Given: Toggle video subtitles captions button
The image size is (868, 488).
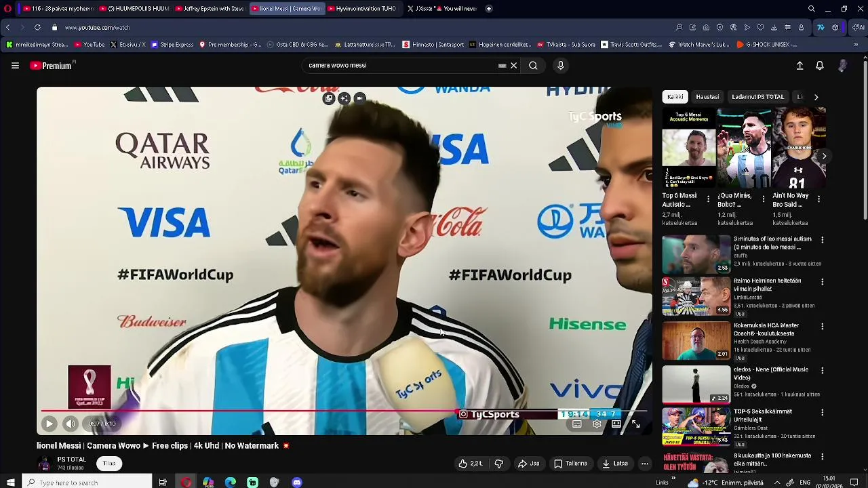Looking at the screenshot, I should [576, 424].
